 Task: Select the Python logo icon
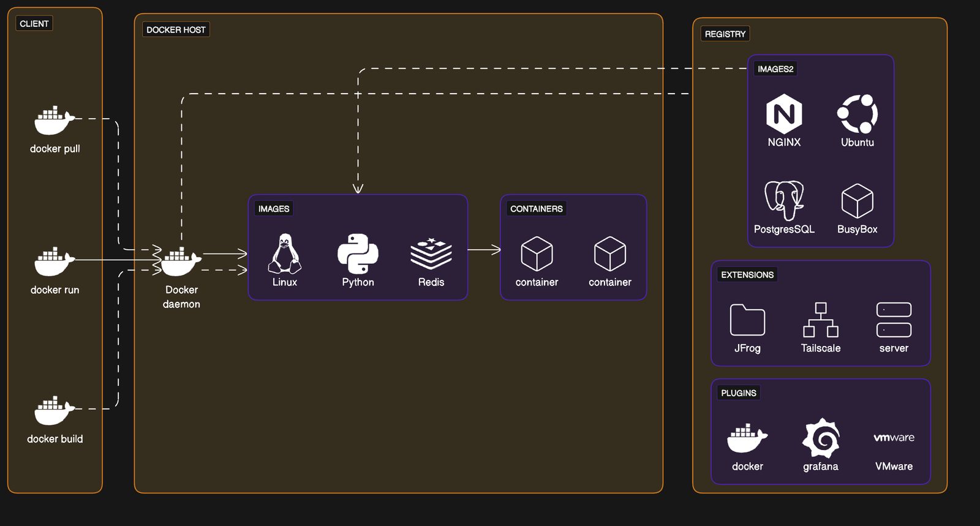(358, 254)
